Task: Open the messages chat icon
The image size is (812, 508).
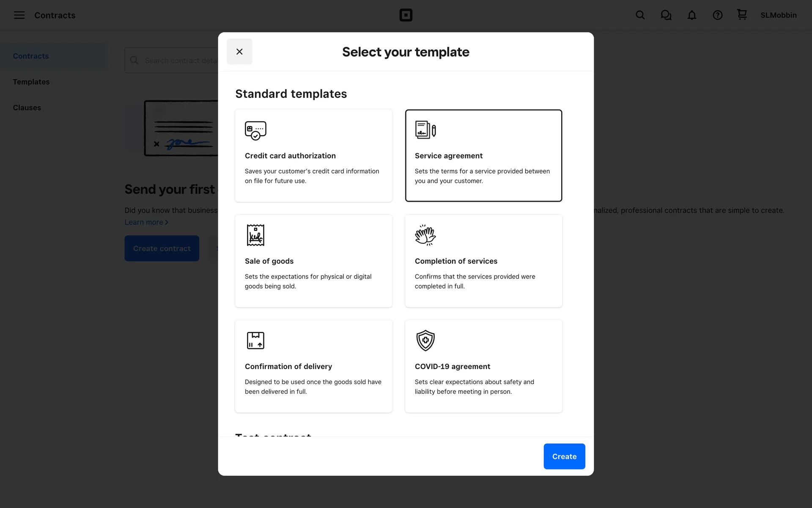Action: point(666,15)
